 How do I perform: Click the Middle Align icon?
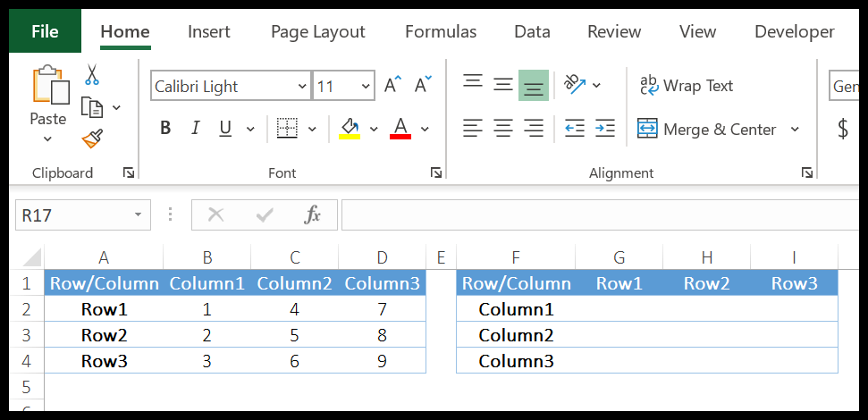point(503,85)
